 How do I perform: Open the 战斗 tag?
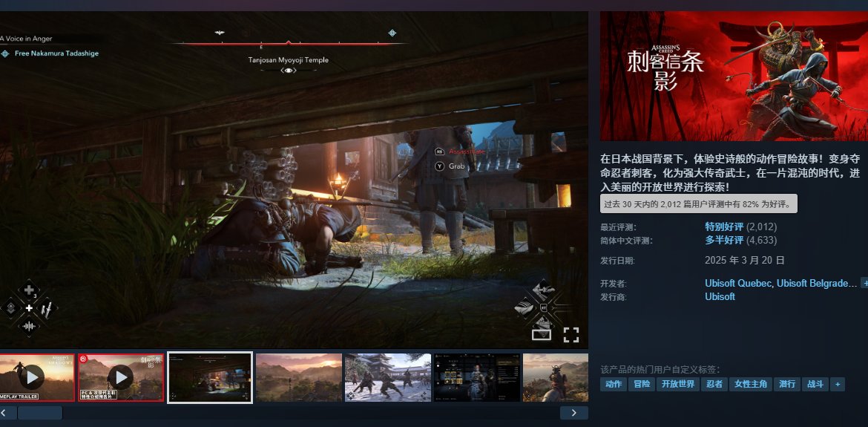click(x=815, y=385)
